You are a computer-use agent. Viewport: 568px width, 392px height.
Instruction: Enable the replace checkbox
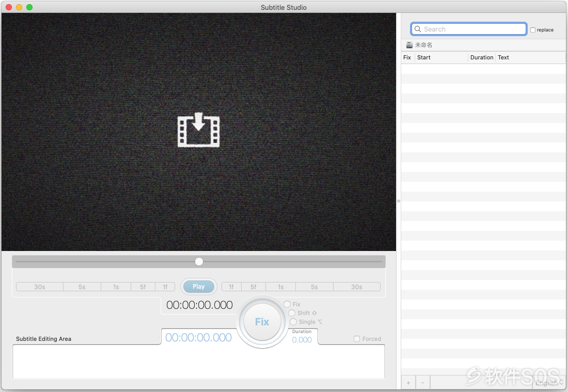coord(533,30)
